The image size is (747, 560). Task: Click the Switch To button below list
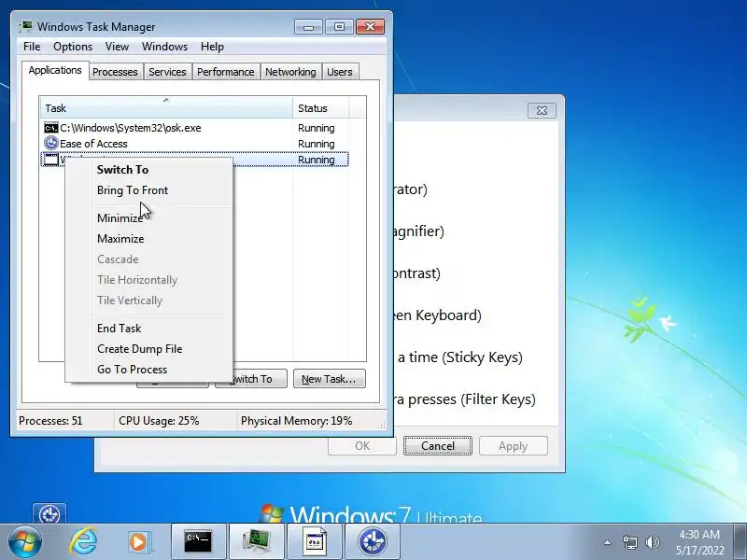click(x=251, y=379)
